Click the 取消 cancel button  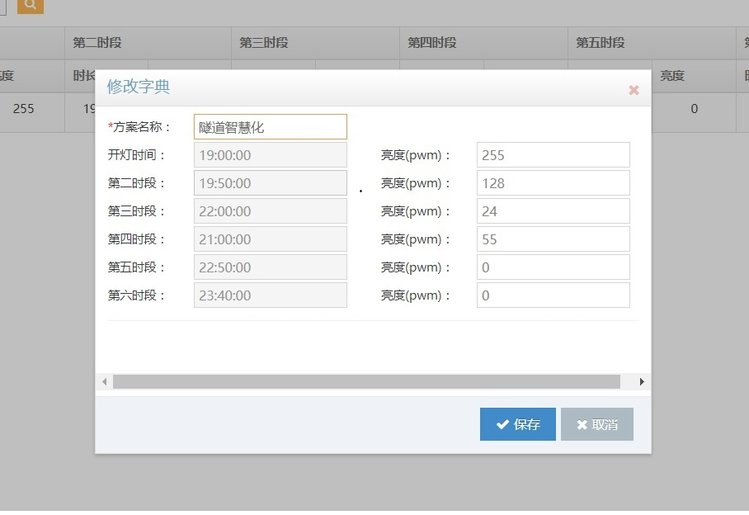tap(597, 424)
